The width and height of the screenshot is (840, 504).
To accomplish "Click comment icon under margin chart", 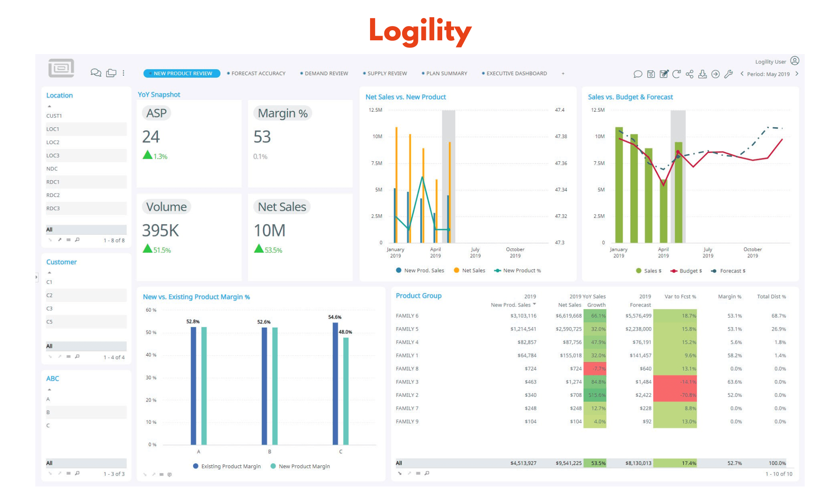I will 170,475.
